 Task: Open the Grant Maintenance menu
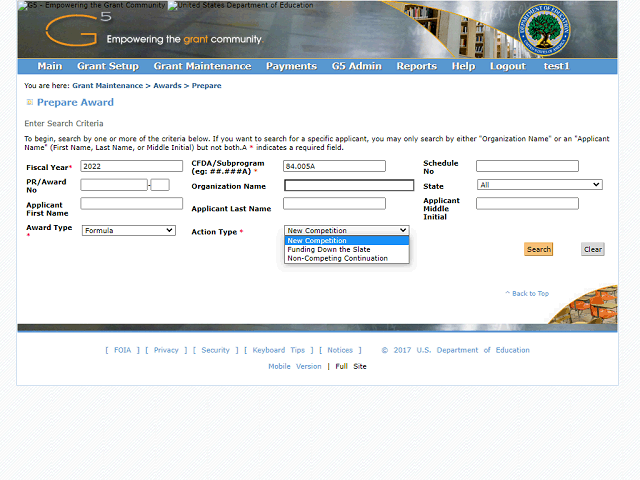click(202, 66)
